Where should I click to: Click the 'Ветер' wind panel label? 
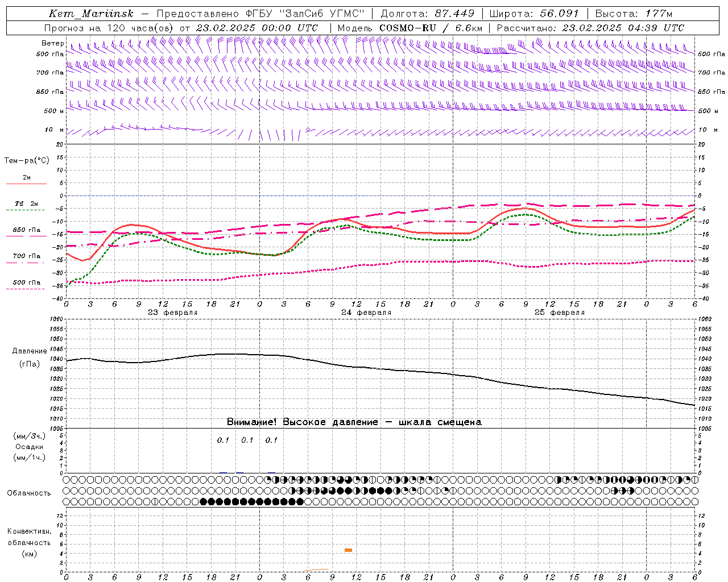click(52, 43)
